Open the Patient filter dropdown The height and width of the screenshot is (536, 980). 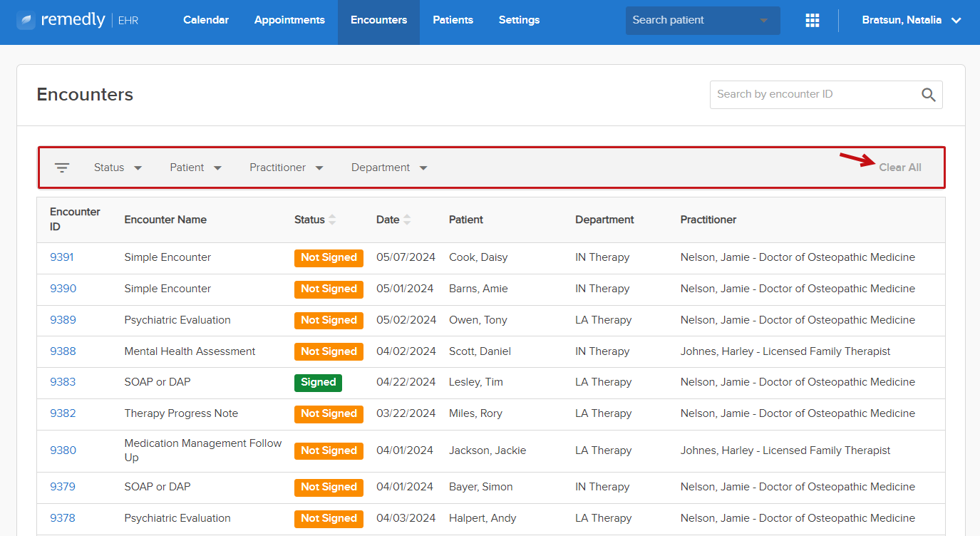point(196,167)
